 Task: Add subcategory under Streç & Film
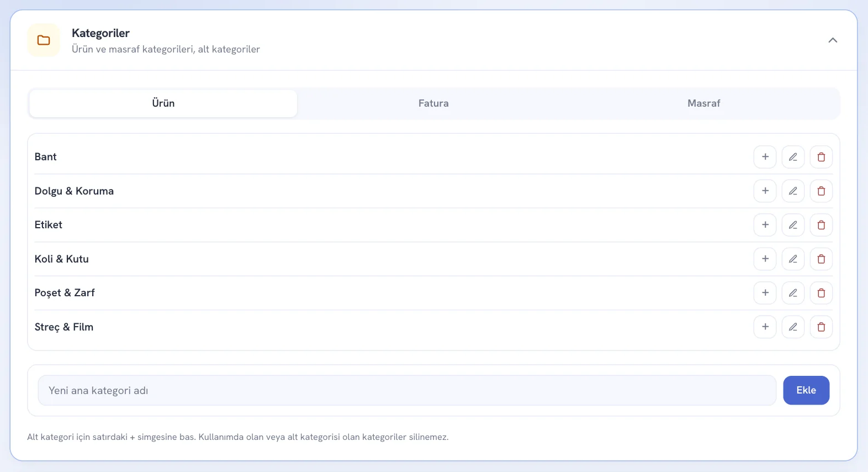(765, 327)
